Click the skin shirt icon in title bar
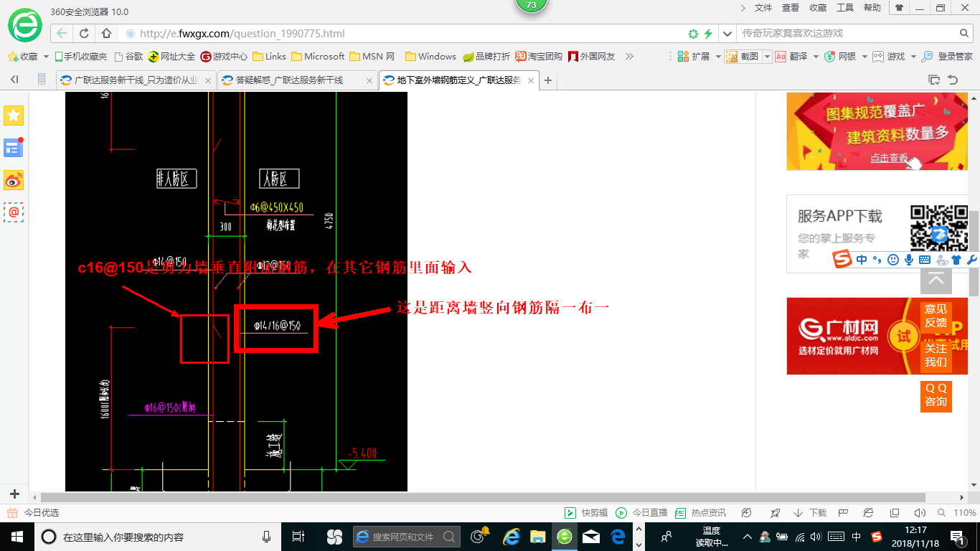Viewport: 980px width, 551px height. (899, 8)
